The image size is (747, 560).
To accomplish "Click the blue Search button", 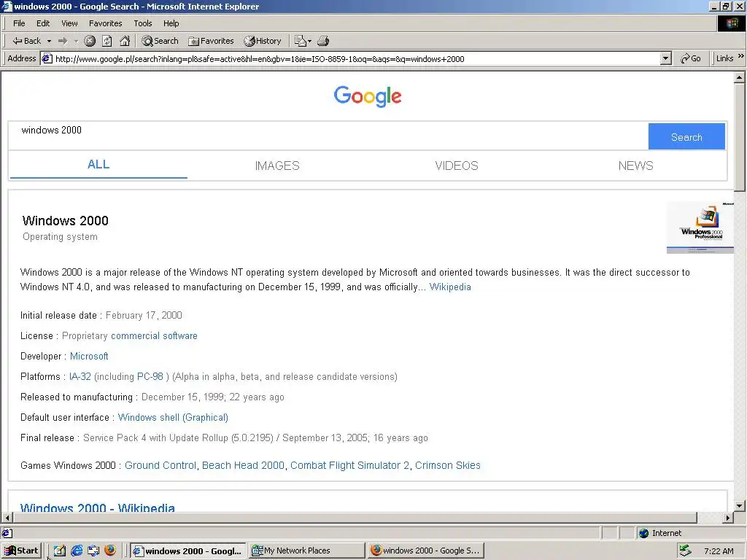I will click(686, 136).
